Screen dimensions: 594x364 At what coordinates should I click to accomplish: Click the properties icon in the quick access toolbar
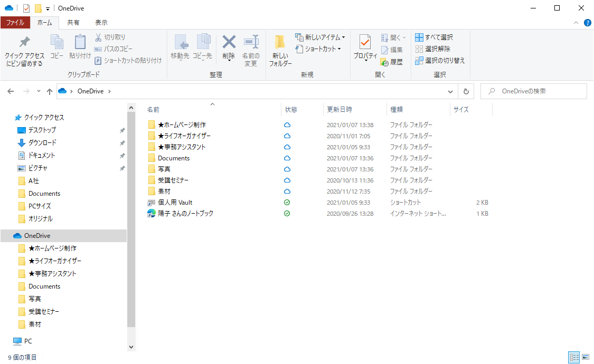coord(26,8)
